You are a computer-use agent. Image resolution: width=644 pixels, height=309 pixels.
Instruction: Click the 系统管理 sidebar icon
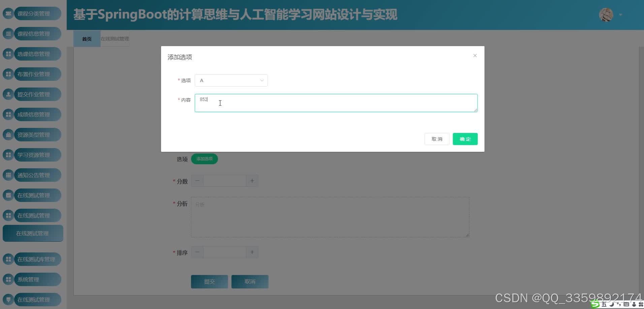coord(8,279)
